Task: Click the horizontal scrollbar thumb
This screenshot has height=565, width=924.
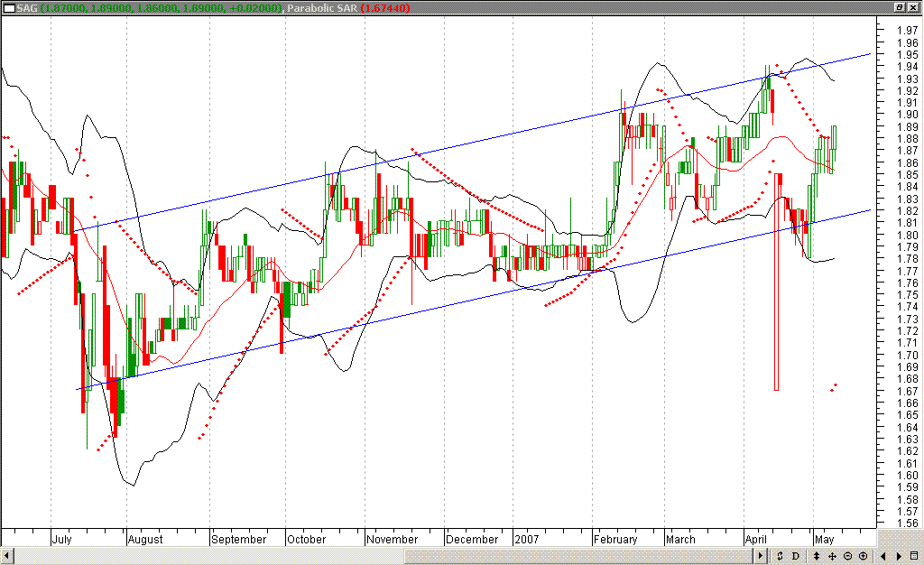Action: tap(578, 556)
